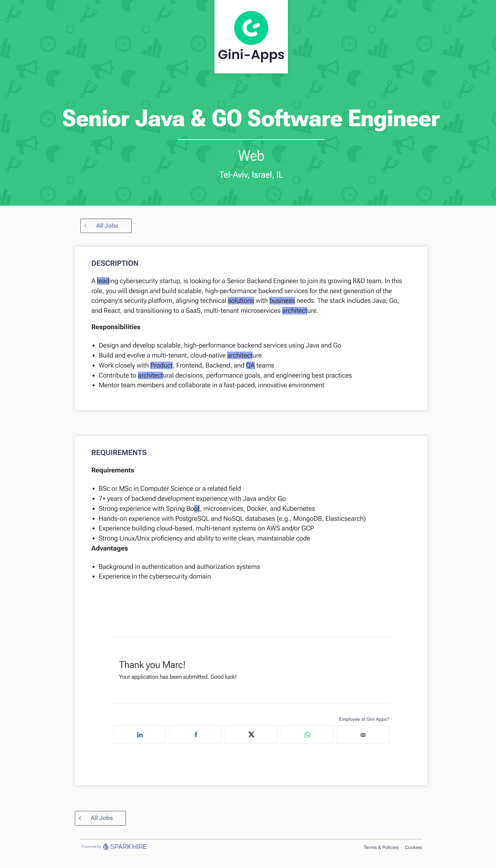Screen dimensions: 496x868
Task: Click the REQUIREMENTS section heading
Action: coord(119,452)
